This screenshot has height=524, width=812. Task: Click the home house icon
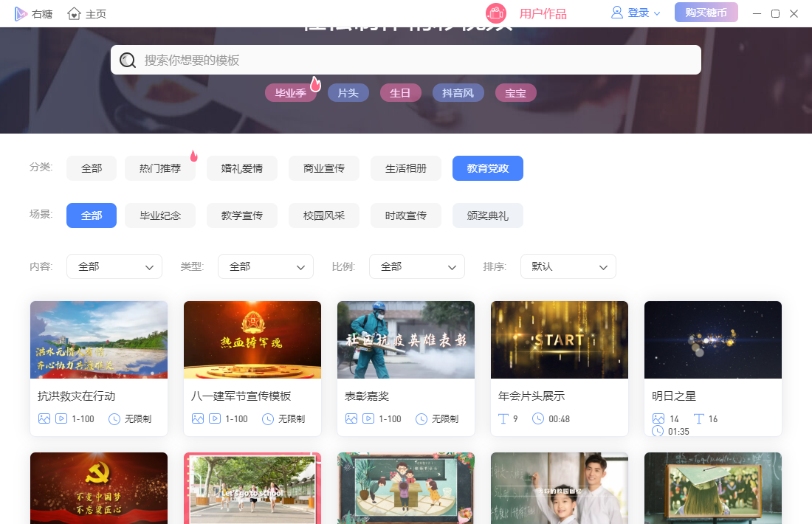click(74, 13)
